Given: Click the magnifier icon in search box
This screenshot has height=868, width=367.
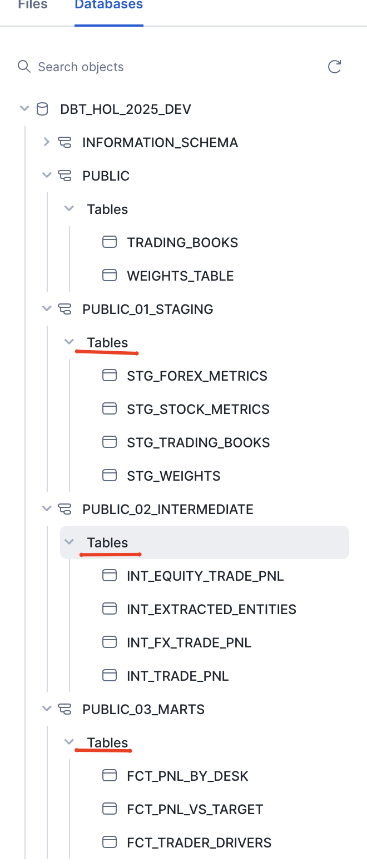Looking at the screenshot, I should (x=24, y=67).
